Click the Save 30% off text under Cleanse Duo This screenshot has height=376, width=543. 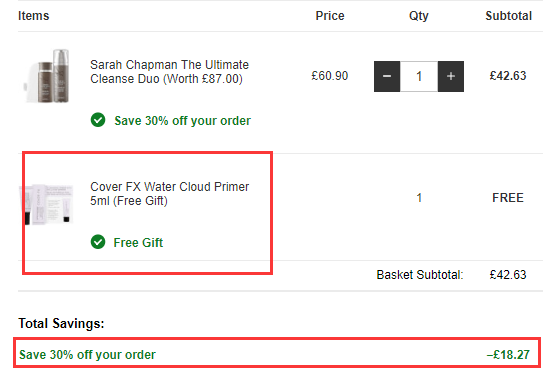pos(183,121)
